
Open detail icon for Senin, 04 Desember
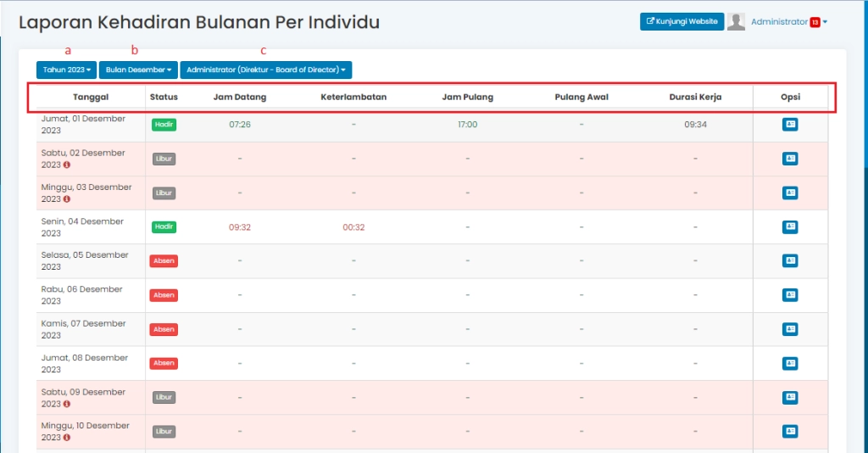(790, 227)
